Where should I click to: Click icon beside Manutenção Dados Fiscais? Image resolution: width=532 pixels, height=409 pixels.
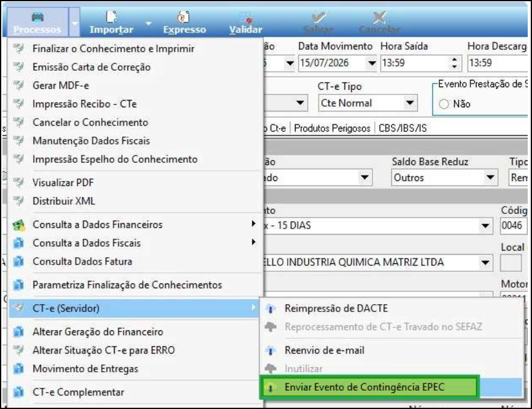tap(19, 140)
